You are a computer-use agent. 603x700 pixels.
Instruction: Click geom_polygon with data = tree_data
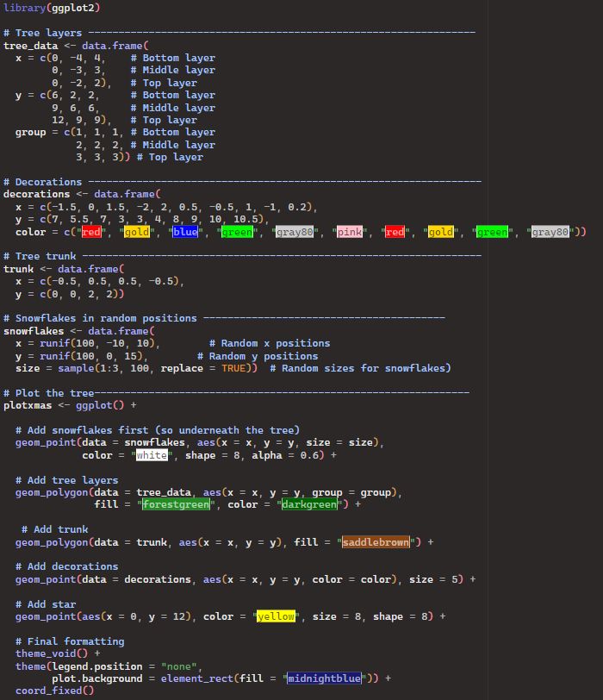pyautogui.click(x=208, y=492)
